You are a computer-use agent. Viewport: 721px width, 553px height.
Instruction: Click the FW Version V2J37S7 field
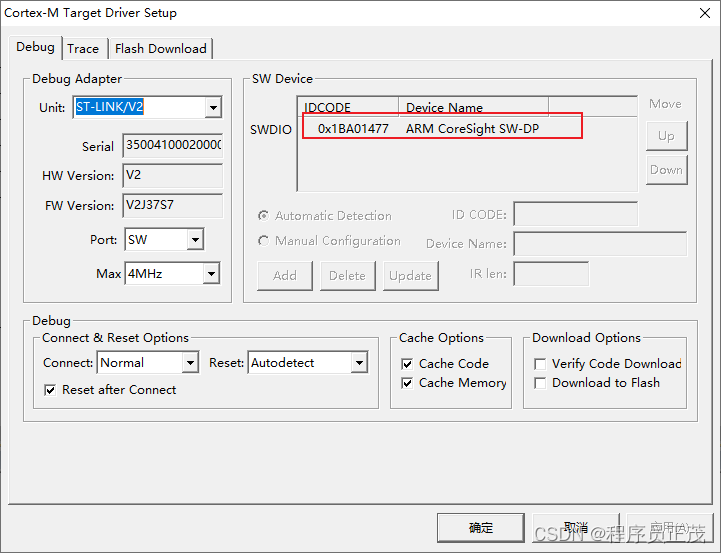point(172,205)
